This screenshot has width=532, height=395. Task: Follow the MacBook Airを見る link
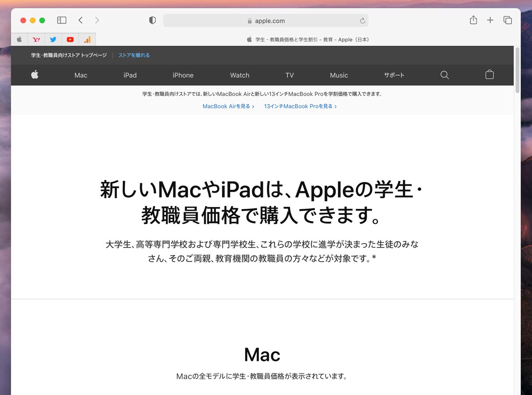coord(228,106)
